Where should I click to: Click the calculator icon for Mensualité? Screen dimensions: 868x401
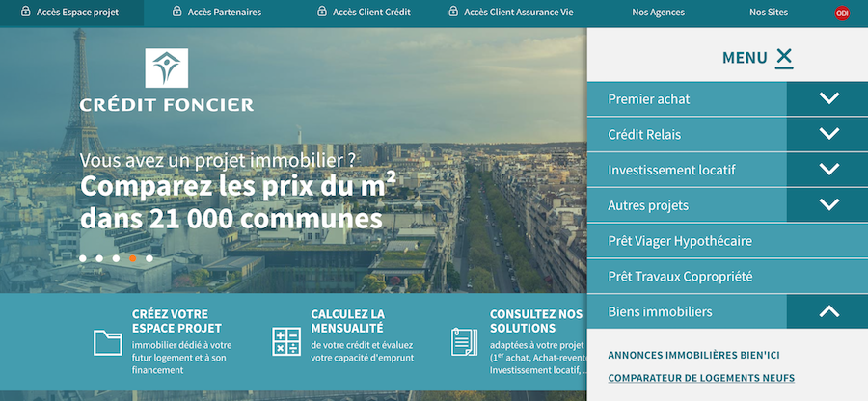286,341
